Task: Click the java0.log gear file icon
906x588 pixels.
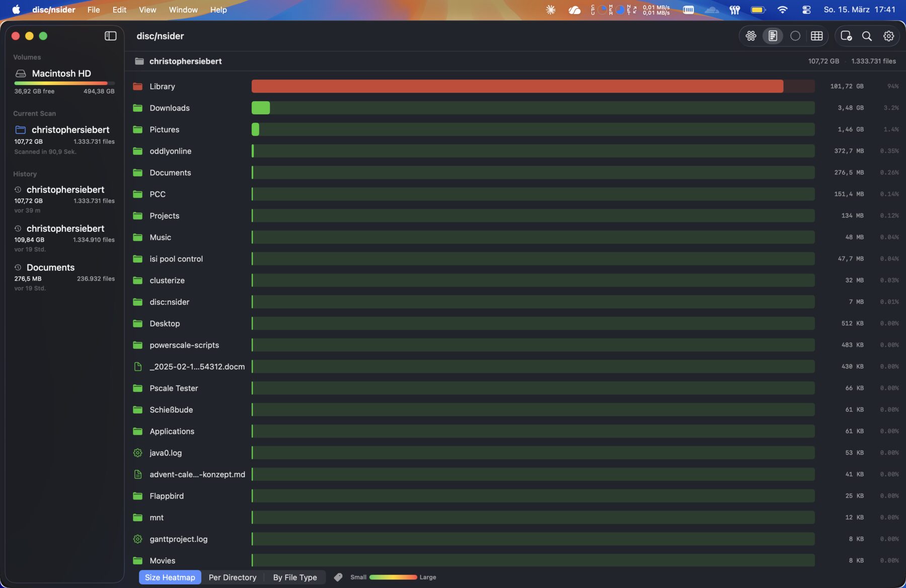Action: (137, 453)
